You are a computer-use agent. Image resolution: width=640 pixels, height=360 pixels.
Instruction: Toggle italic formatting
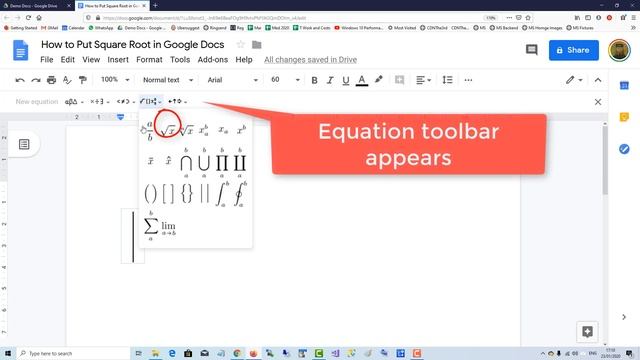pyautogui.click(x=330, y=80)
